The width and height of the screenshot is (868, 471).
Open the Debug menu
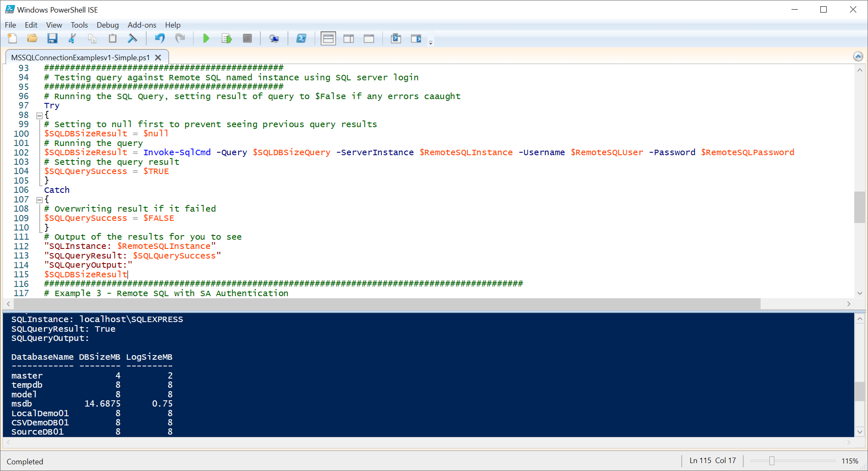pyautogui.click(x=107, y=25)
